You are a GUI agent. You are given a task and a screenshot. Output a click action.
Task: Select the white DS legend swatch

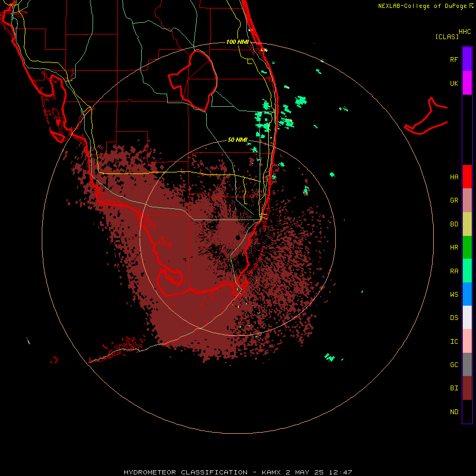pyautogui.click(x=467, y=317)
